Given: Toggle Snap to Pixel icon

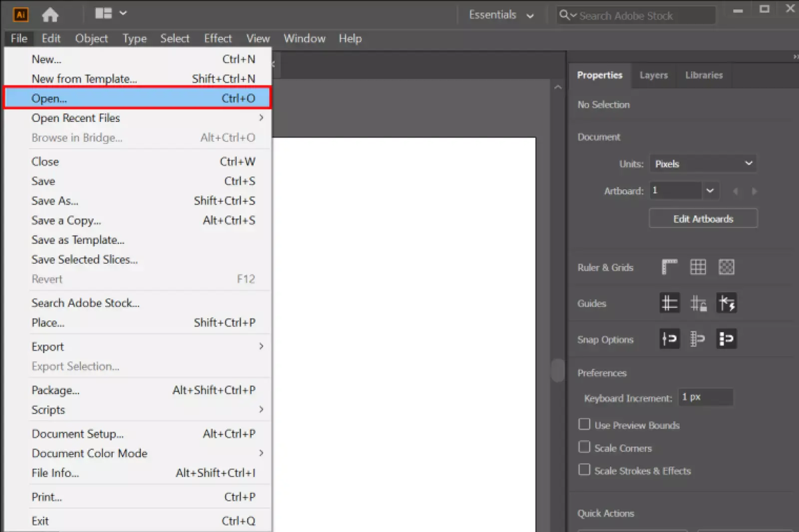Looking at the screenshot, I should tap(726, 339).
